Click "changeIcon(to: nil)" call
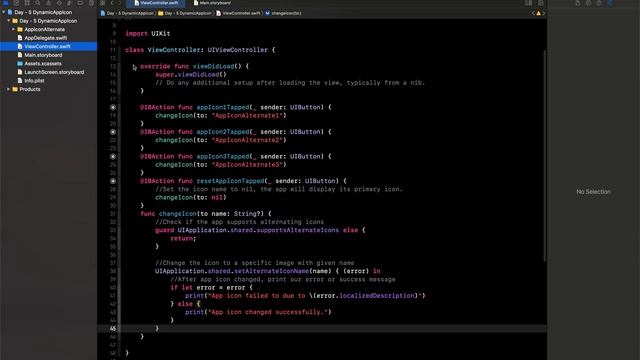Image resolution: width=640 pixels, height=360 pixels. pyautogui.click(x=191, y=198)
